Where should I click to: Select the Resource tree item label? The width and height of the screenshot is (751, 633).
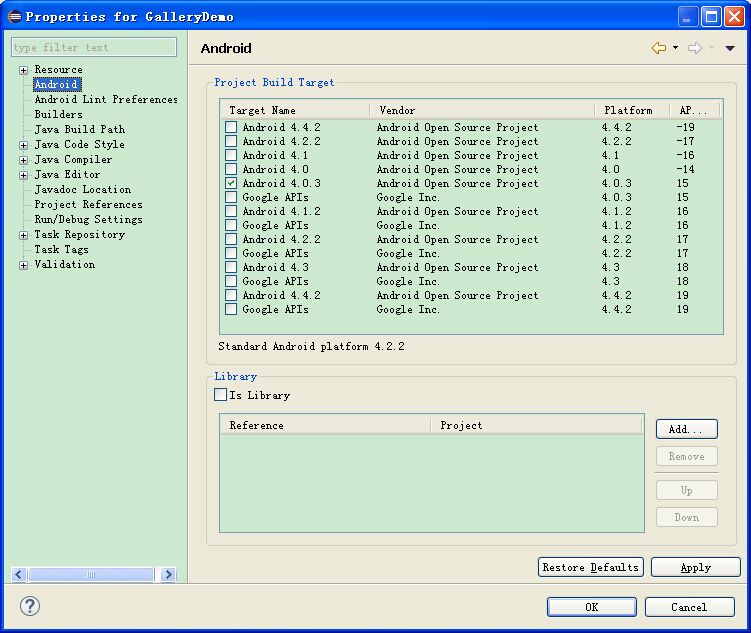pos(58,69)
